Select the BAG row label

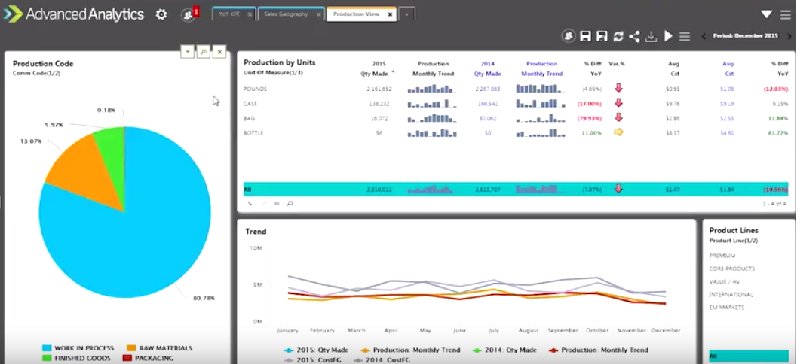(x=249, y=118)
